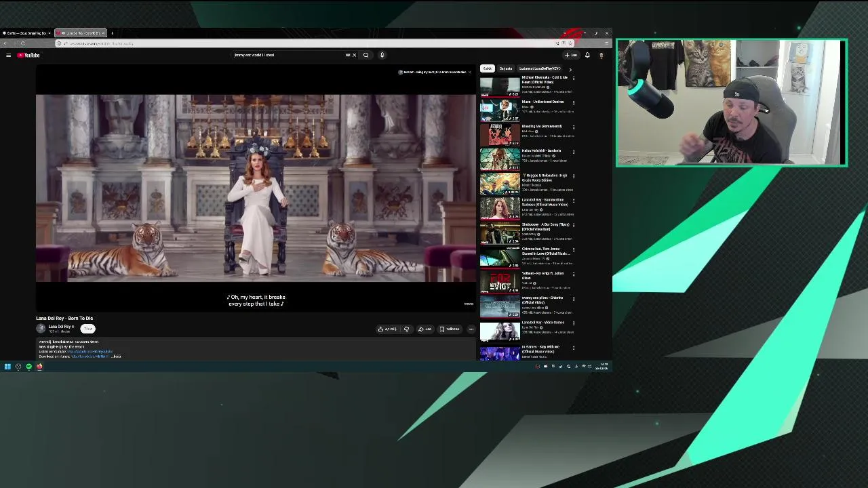Go to the YouTube home logo

pyautogui.click(x=28, y=55)
